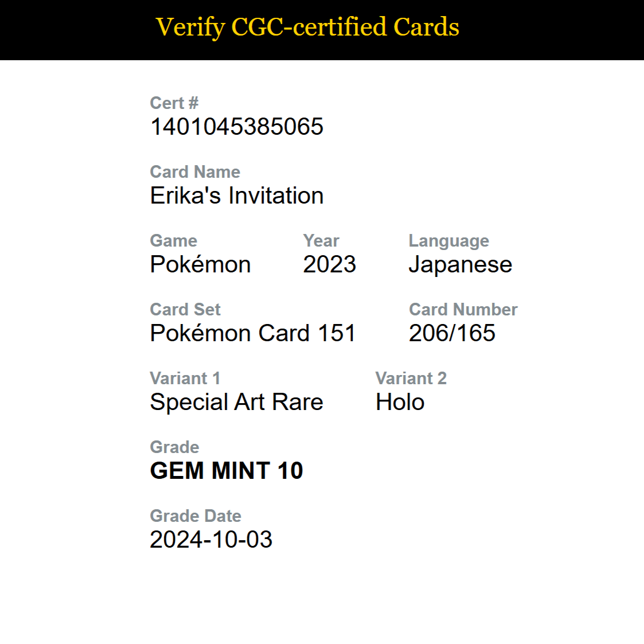644x644 pixels.
Task: Click the GEM MINT 10 grade
Action: [227, 471]
